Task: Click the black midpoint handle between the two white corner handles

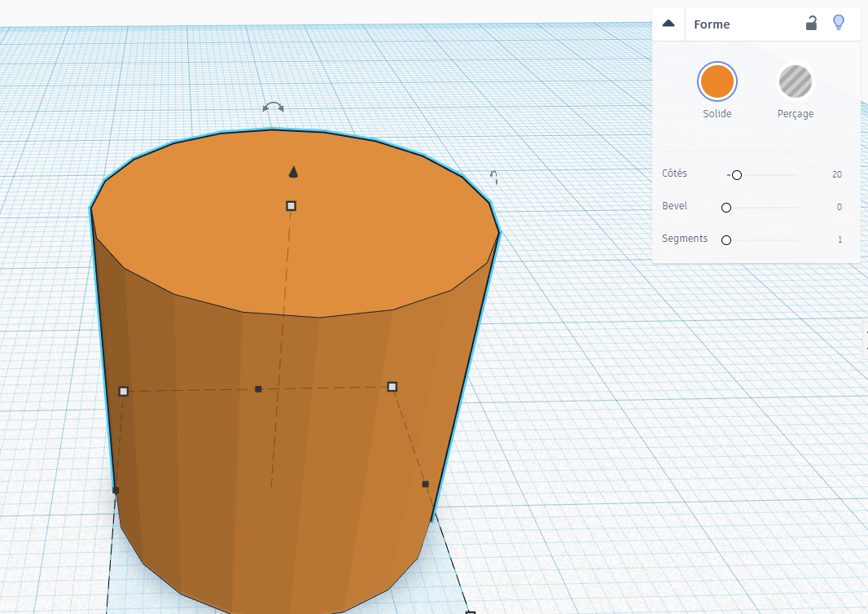Action: (258, 389)
